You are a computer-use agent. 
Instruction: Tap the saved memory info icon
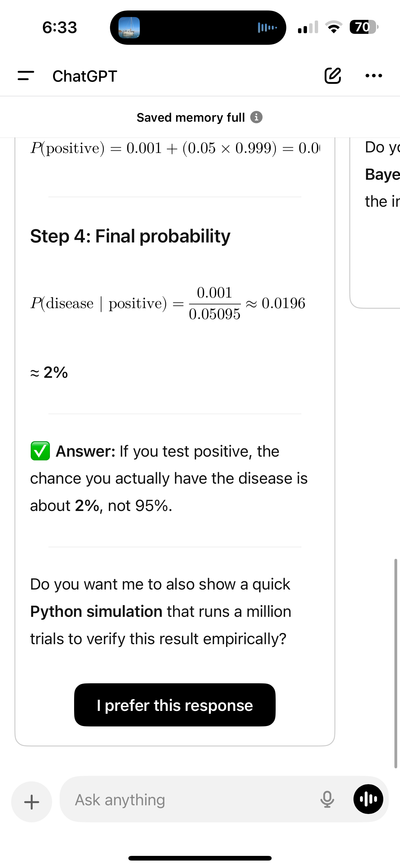256,117
